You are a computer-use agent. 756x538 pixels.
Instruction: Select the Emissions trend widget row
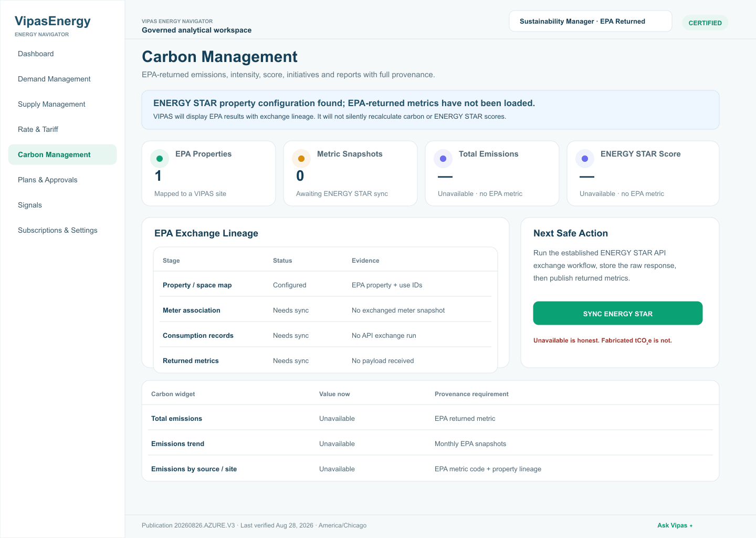[430, 443]
